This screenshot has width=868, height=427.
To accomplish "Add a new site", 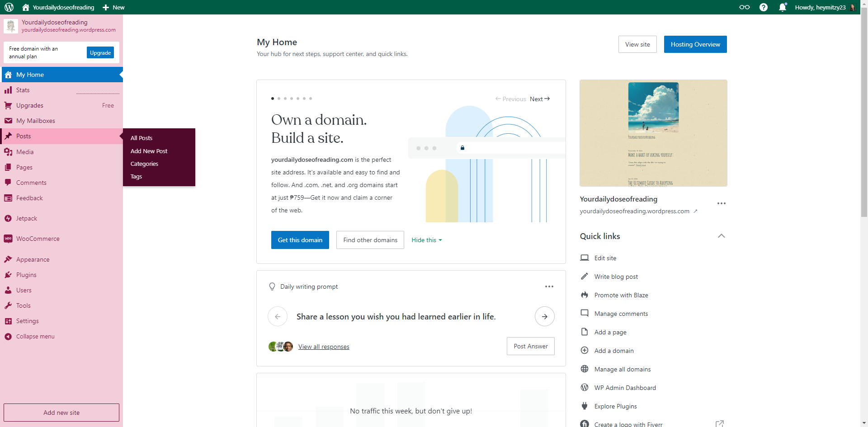I will [61, 413].
